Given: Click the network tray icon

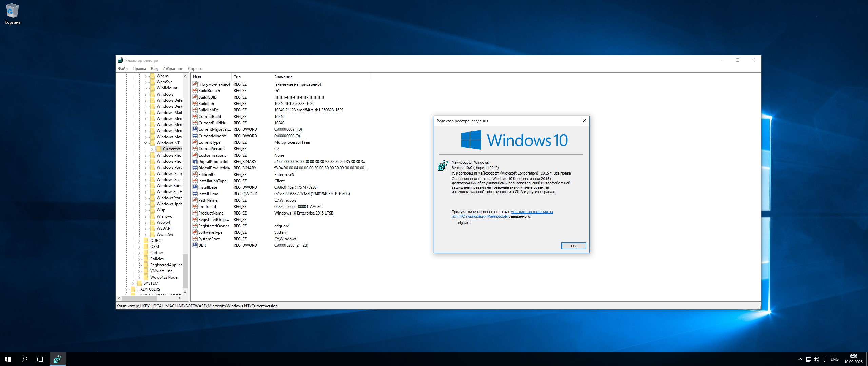Looking at the screenshot, I should coord(808,359).
